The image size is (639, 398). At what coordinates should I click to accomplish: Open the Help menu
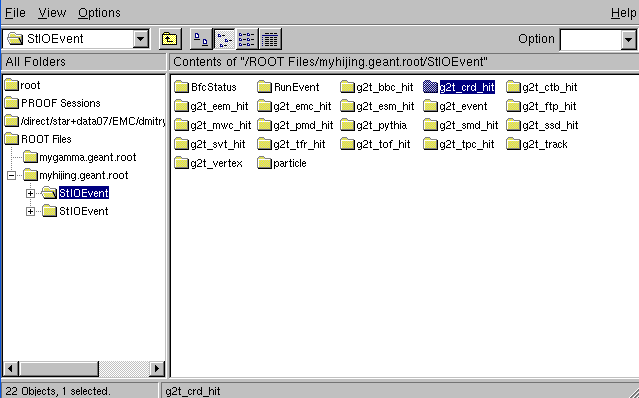[x=623, y=13]
